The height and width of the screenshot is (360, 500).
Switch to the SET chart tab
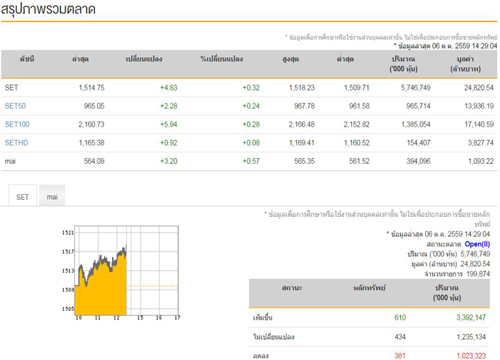pyautogui.click(x=22, y=197)
